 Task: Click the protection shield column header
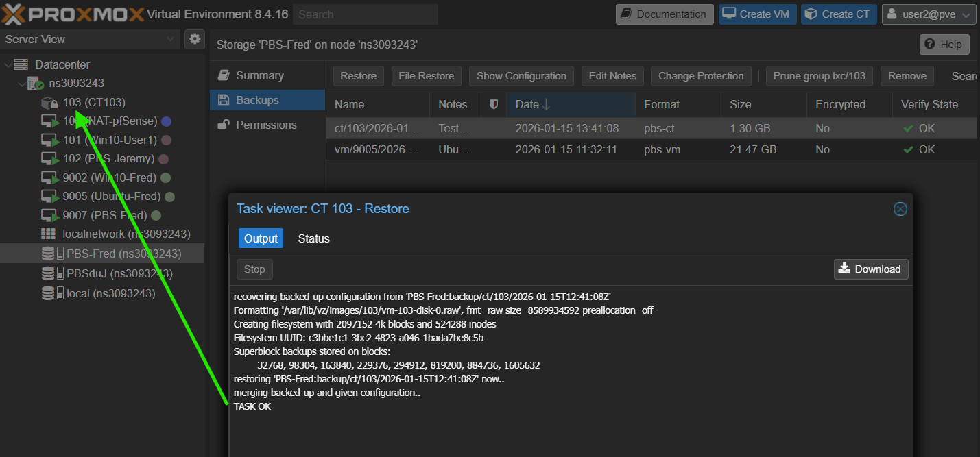[x=492, y=105]
